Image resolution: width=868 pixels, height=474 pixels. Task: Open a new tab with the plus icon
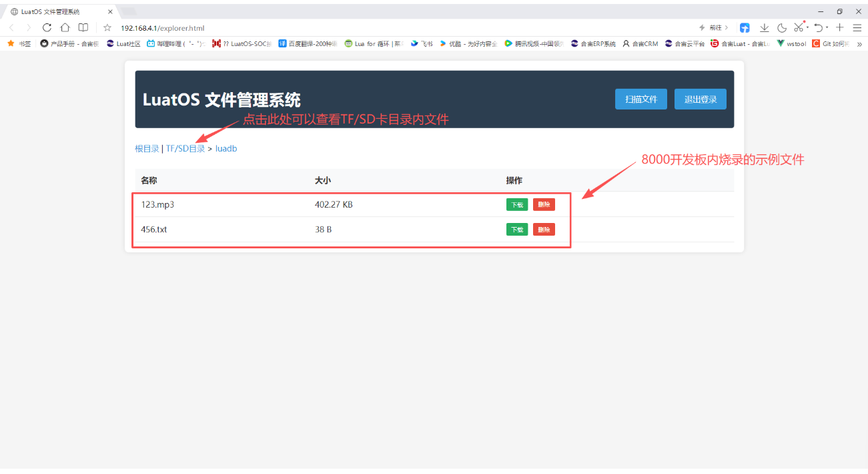point(839,27)
